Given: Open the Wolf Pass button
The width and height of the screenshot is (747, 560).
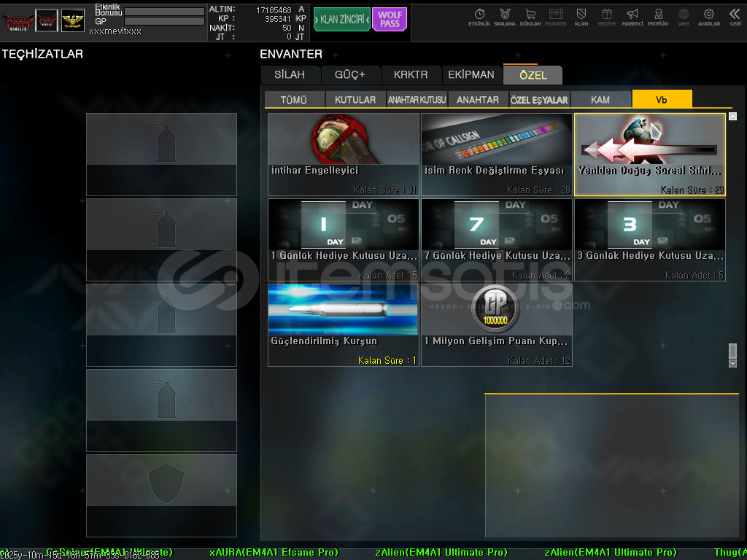Looking at the screenshot, I should click(390, 20).
